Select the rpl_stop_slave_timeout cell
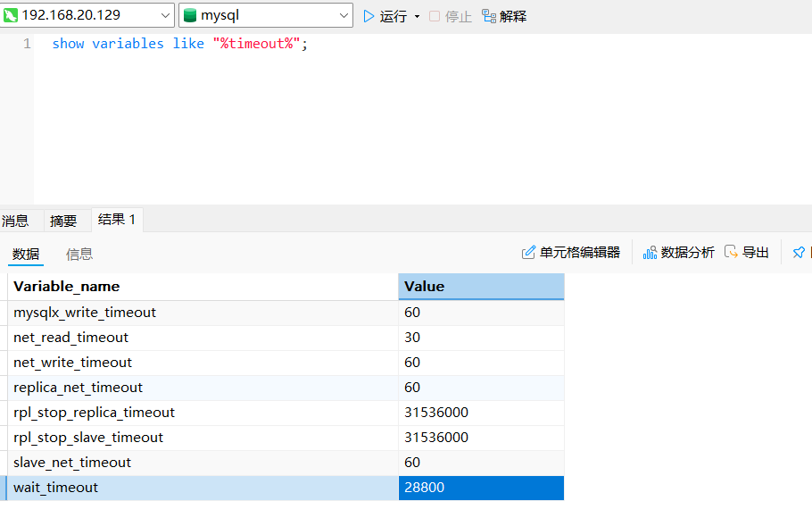The image size is (812, 518). tap(203, 438)
